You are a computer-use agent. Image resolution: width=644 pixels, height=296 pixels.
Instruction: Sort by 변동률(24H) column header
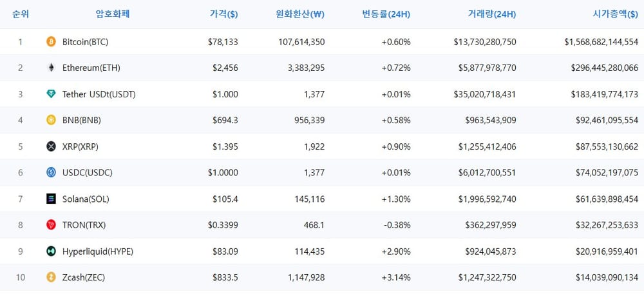pos(386,14)
